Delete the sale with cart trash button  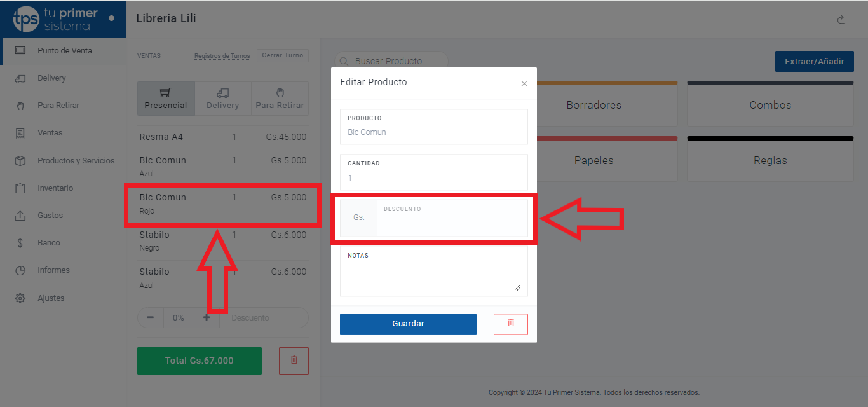tap(294, 361)
